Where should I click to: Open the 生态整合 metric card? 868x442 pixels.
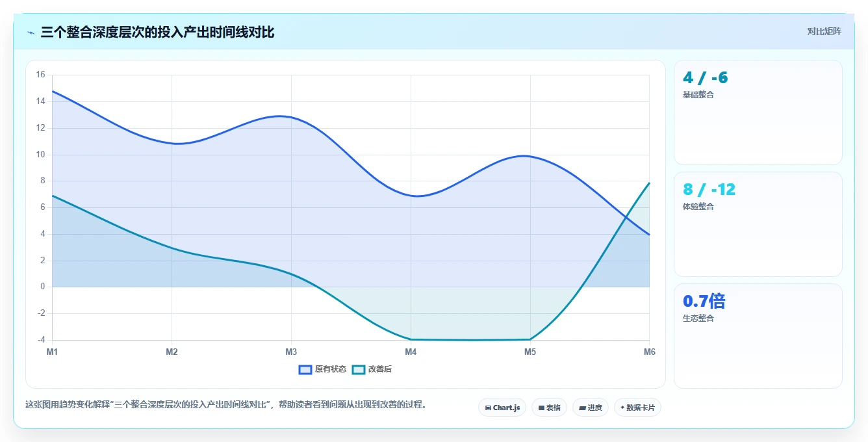coord(758,336)
